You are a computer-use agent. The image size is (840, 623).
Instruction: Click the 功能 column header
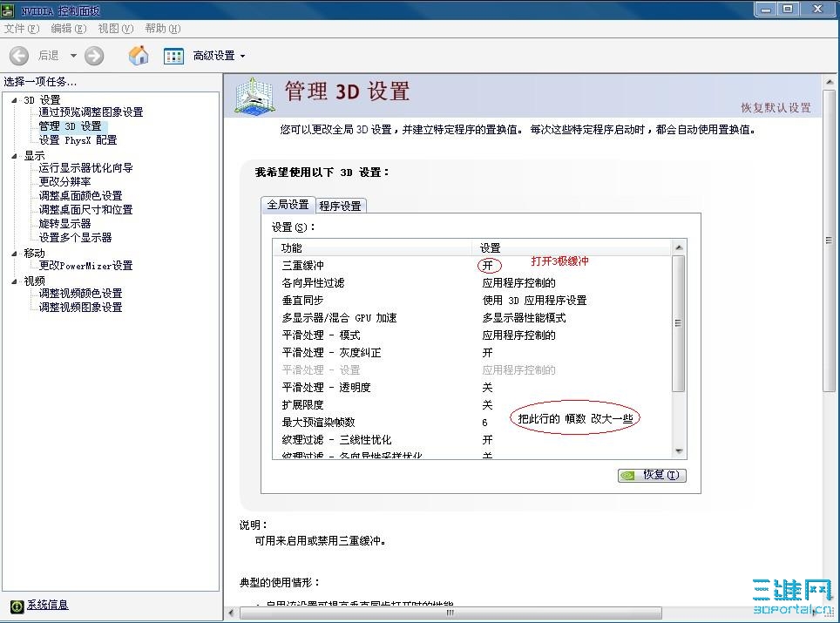click(373, 247)
